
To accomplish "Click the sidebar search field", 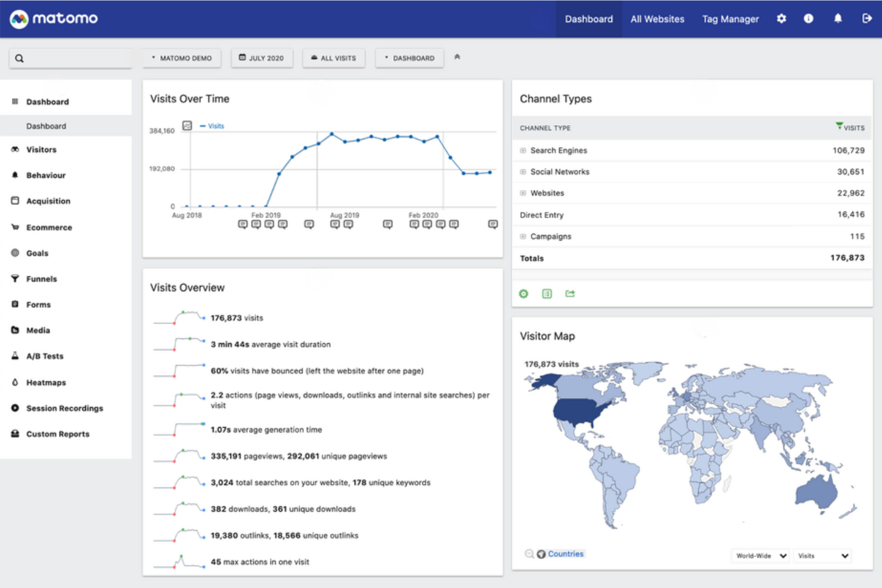I will (70, 58).
